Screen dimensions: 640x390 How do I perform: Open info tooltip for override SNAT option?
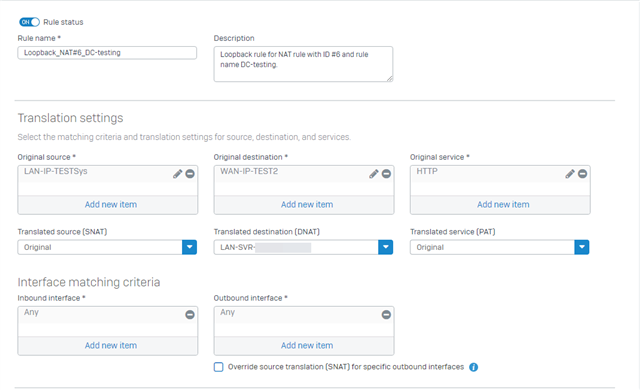(473, 367)
